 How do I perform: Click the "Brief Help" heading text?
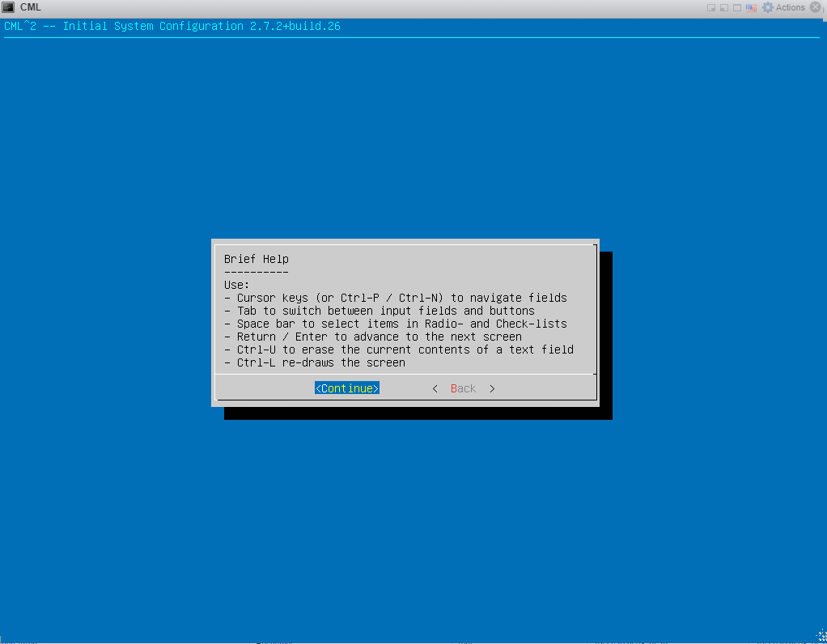point(257,259)
